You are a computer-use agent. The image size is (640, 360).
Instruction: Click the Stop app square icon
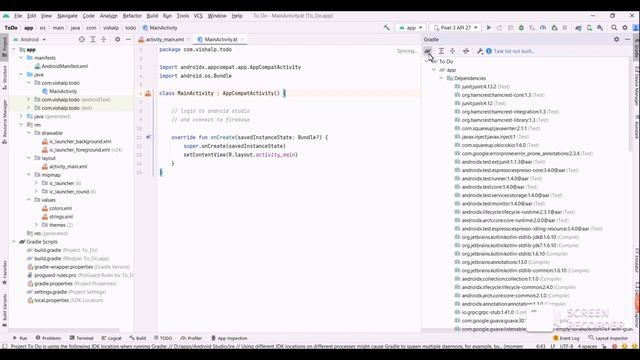tap(565, 28)
